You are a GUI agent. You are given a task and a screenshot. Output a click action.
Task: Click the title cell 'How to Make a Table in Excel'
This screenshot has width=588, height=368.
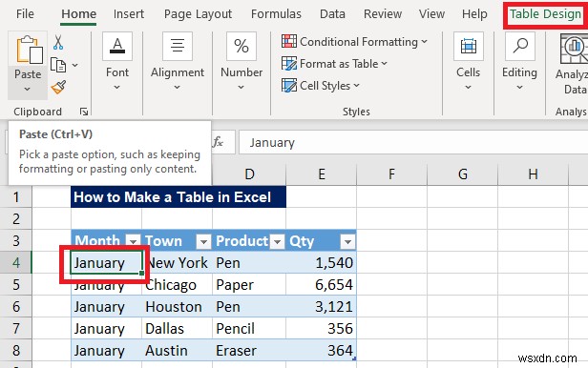(x=178, y=196)
